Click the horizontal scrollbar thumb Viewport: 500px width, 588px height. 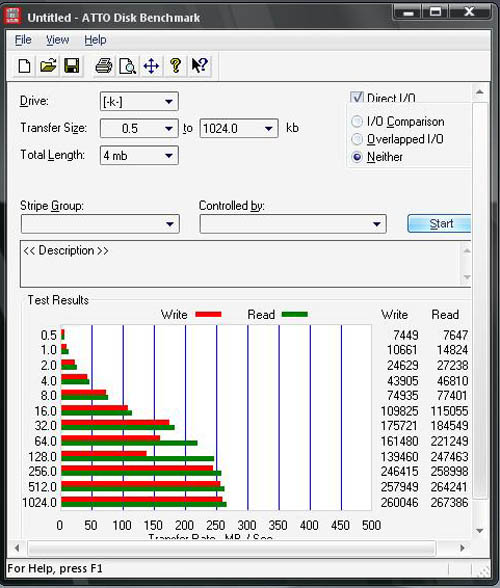232,548
